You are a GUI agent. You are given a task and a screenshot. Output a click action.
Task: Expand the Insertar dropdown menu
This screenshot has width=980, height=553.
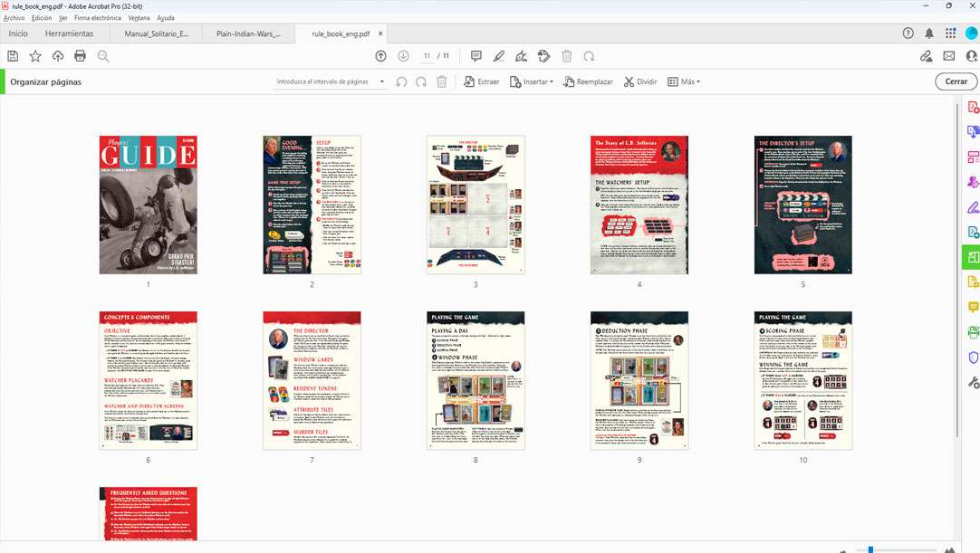532,81
